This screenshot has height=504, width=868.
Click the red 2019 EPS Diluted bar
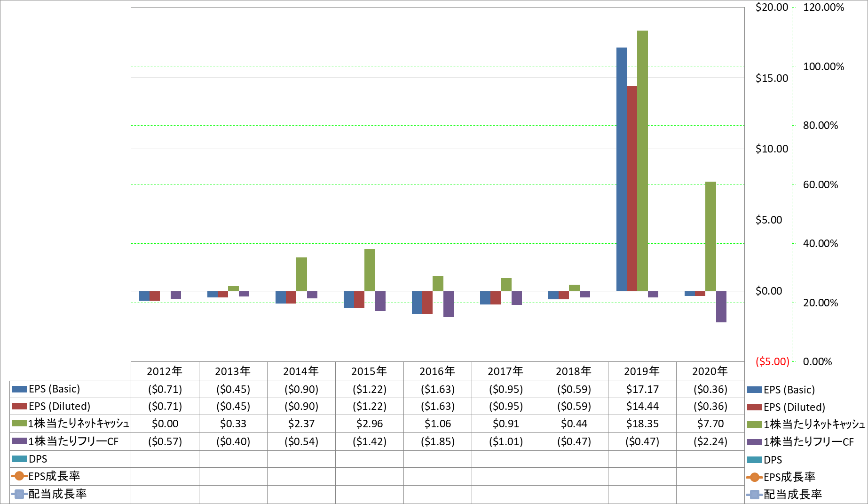click(x=632, y=188)
